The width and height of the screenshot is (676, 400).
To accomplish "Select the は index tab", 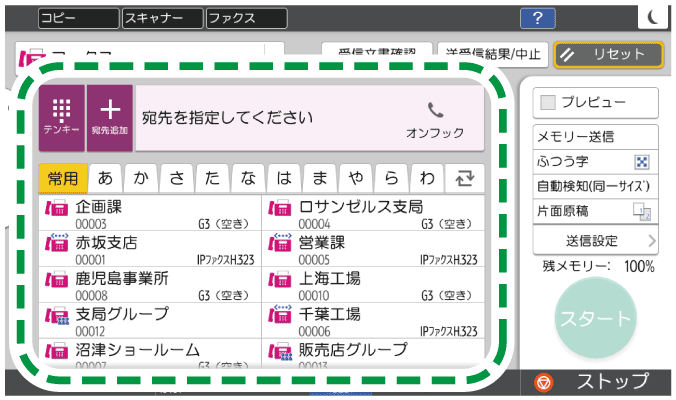I will [x=285, y=178].
